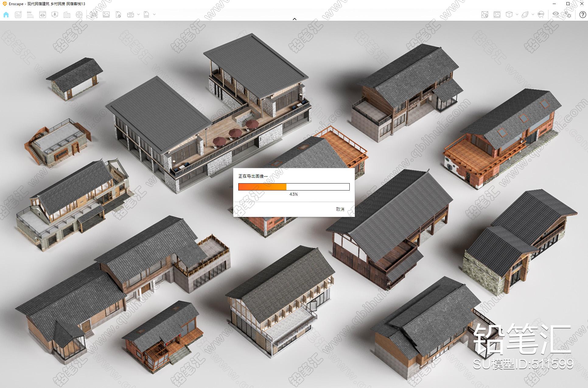Click the 43% progress percentage text
The height and width of the screenshot is (388, 588).
(294, 194)
